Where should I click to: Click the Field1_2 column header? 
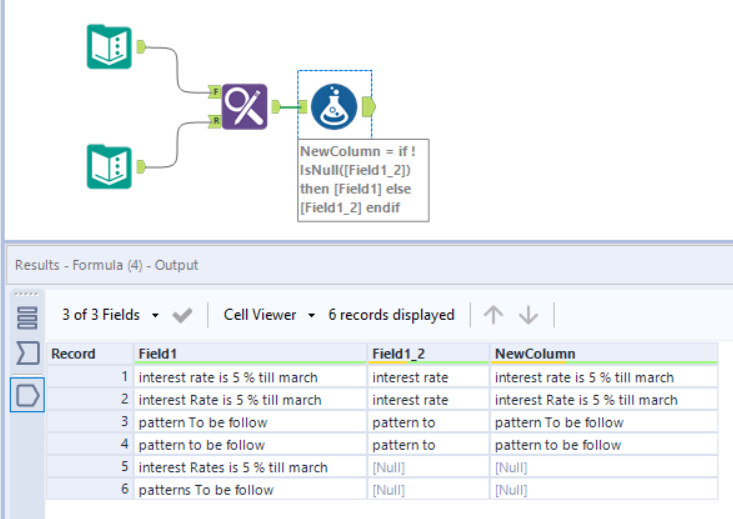click(427, 354)
